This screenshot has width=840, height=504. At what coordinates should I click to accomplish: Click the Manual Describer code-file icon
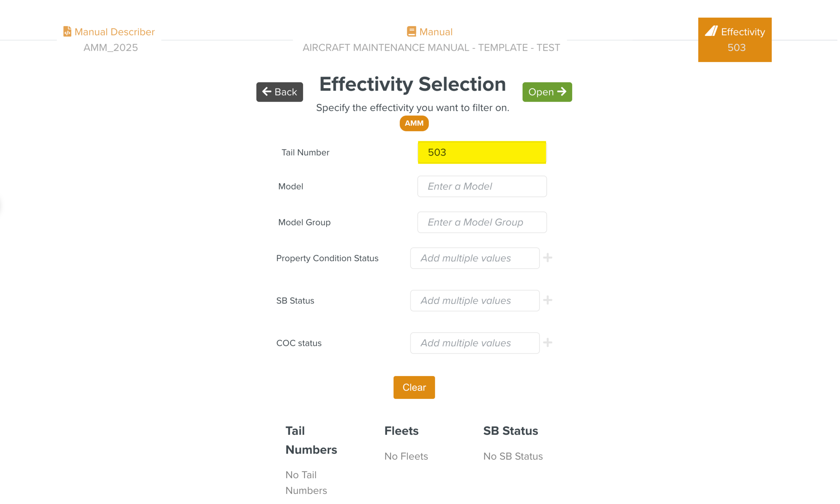(x=67, y=32)
